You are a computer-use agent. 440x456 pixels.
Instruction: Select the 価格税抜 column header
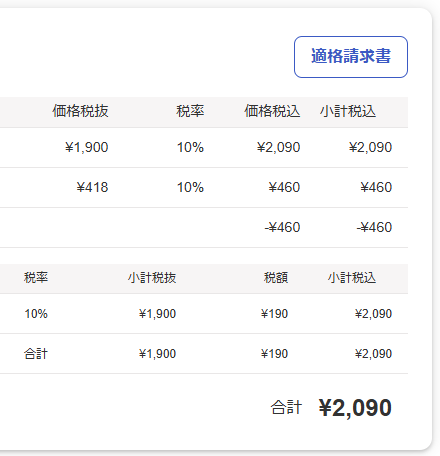coord(80,111)
